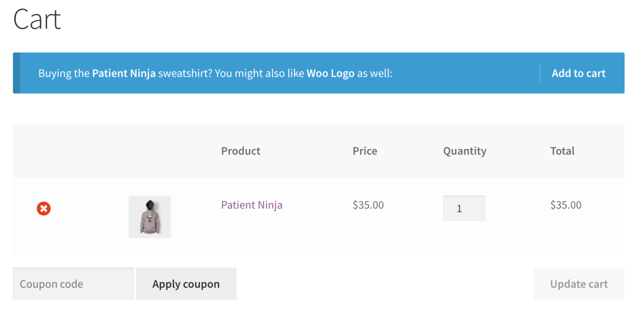Remove Patient Ninja using the red X icon
644x323 pixels.
[x=43, y=208]
